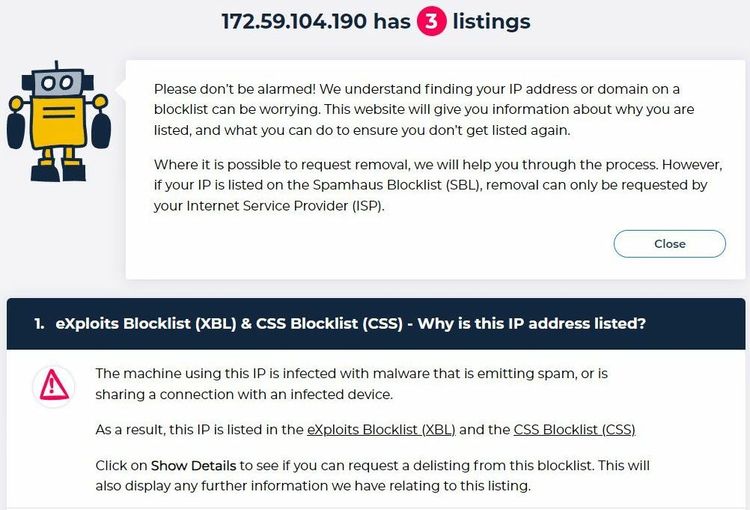The image size is (750, 510).
Task: Open the CSS Blocklist (CSS) link
Action: [574, 430]
